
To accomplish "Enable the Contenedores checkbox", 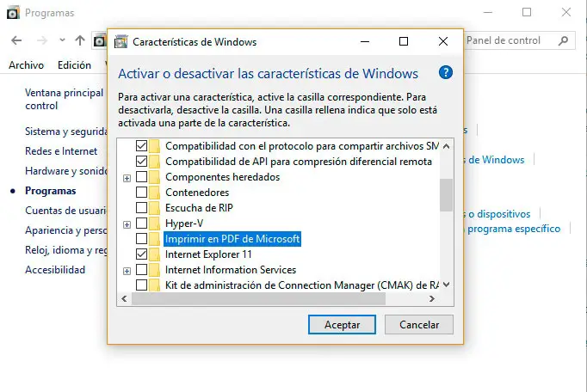I will point(141,193).
